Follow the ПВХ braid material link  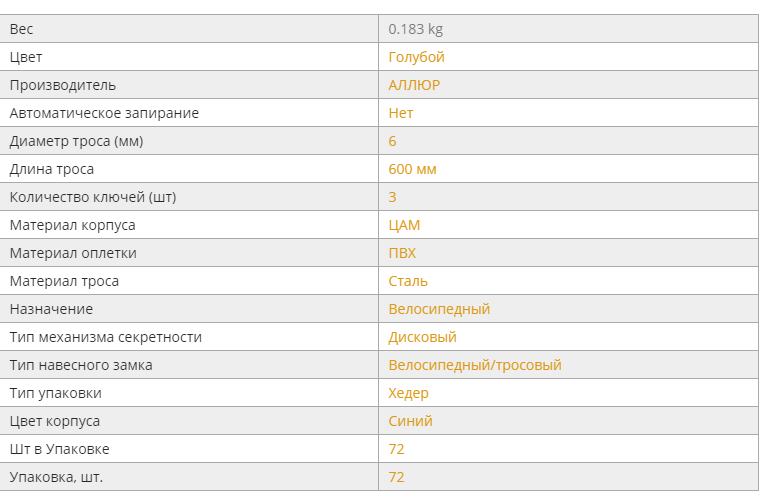tap(402, 253)
